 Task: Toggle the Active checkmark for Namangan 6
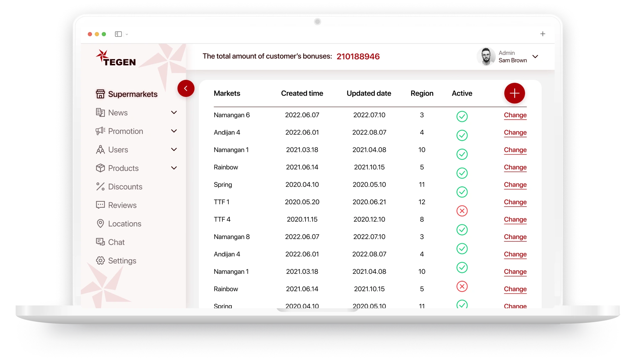(462, 116)
